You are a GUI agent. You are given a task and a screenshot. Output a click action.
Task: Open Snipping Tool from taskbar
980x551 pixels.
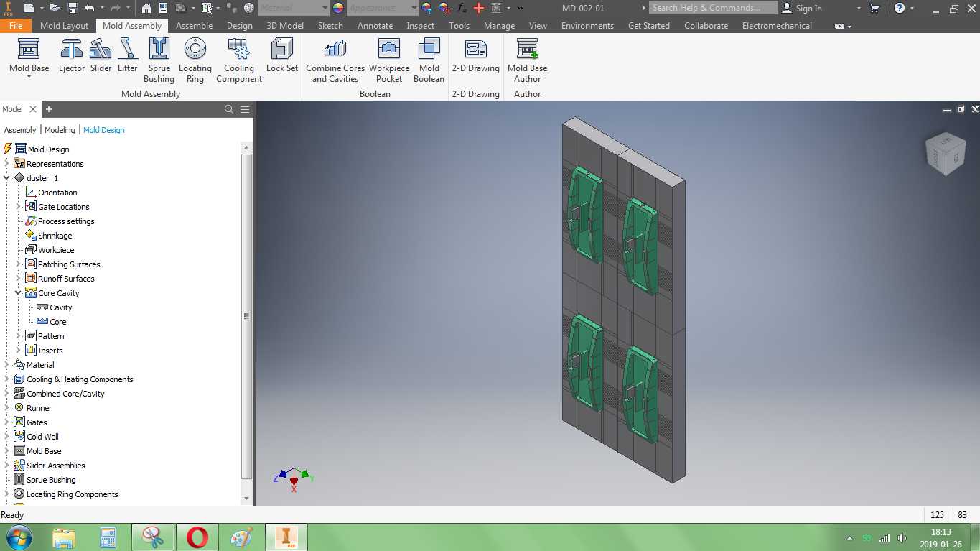[x=153, y=537]
